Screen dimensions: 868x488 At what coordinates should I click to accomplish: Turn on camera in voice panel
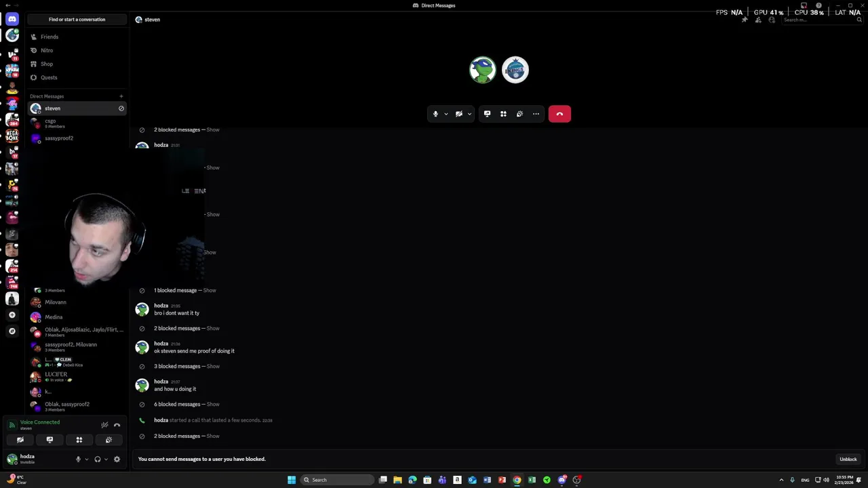pos(20,440)
